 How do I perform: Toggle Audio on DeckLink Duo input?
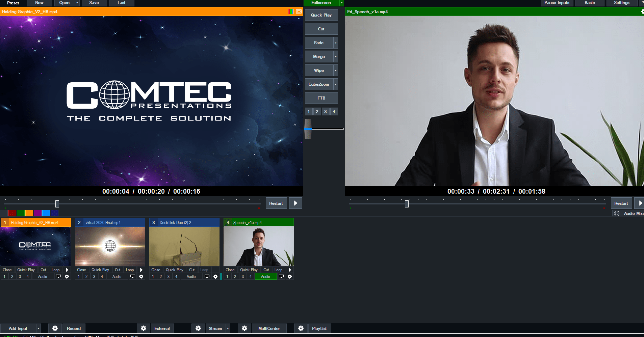pos(191,277)
